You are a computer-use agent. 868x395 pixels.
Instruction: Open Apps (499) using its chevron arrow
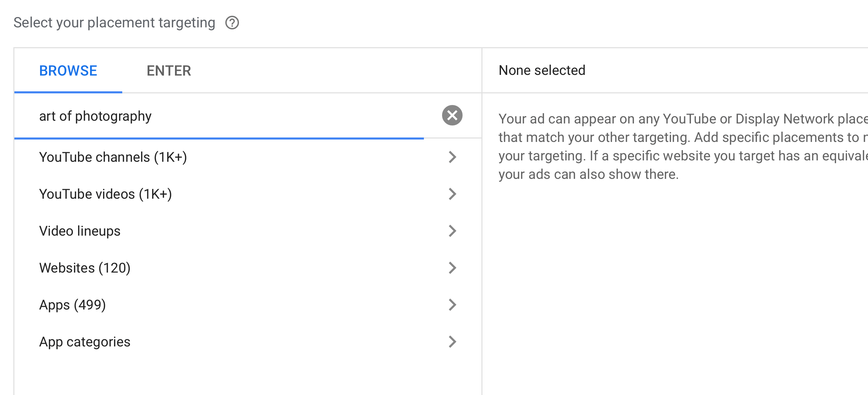click(452, 305)
